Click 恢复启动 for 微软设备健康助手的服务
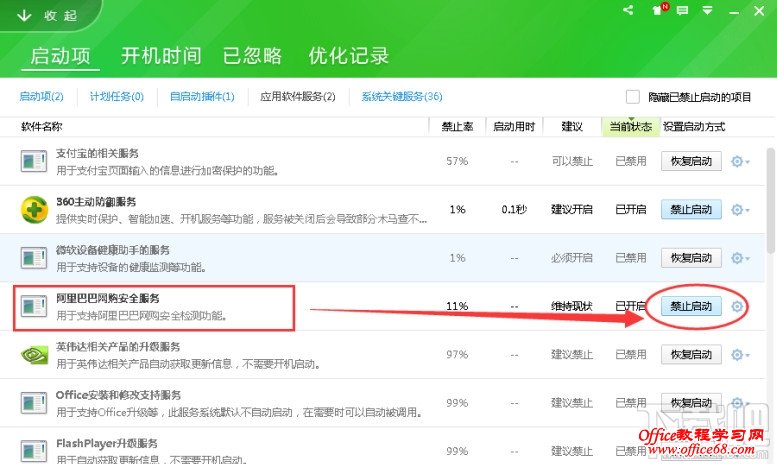Image resolution: width=777 pixels, height=464 pixels. coord(691,258)
